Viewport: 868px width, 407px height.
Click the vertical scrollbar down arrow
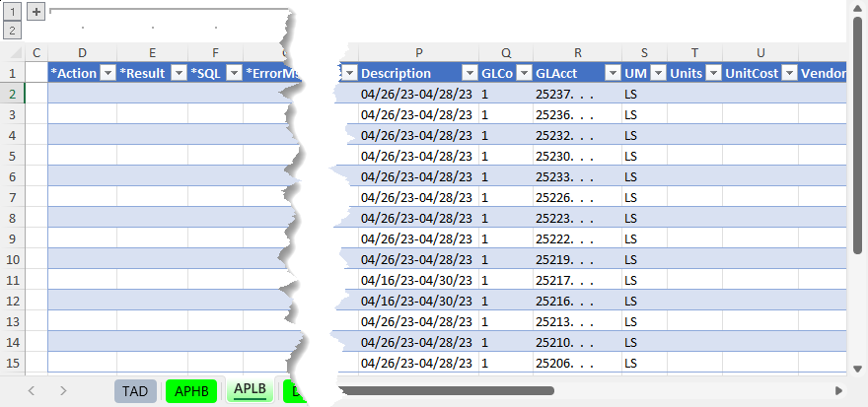coord(857,369)
